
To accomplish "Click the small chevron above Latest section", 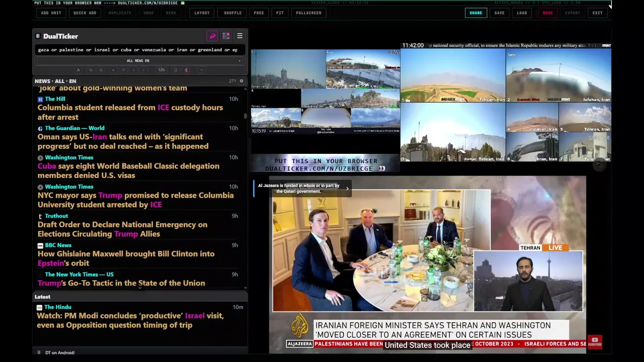I will 140,287.
